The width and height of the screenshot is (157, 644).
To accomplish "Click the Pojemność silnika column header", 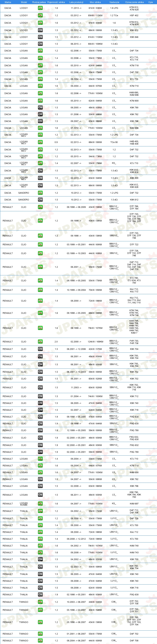I will [x=56, y=2].
